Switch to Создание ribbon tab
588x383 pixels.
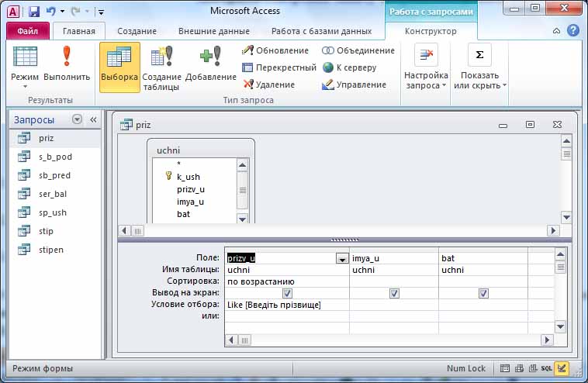pyautogui.click(x=137, y=31)
